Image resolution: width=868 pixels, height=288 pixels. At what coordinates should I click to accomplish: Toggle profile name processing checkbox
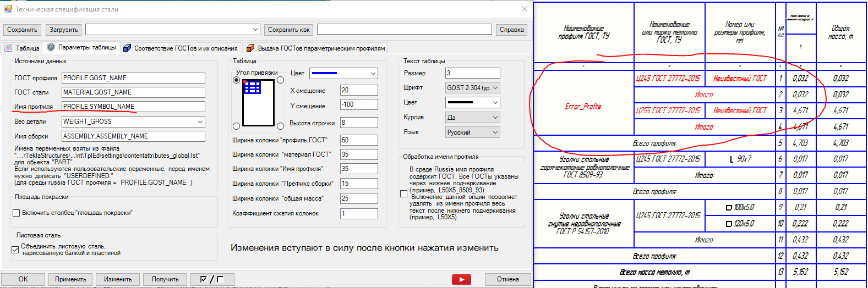click(403, 193)
